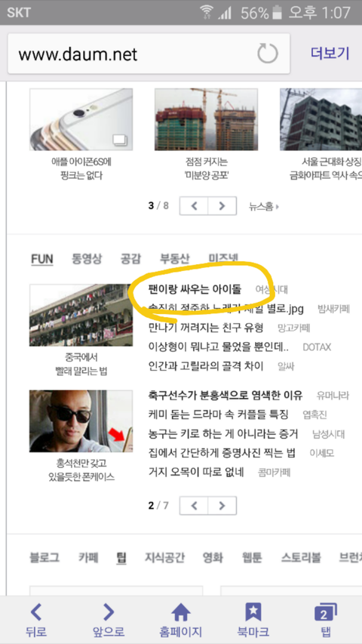Go to previous FUN page beside 2/7
Viewport: 362px width, 644px height.
pos(194,505)
